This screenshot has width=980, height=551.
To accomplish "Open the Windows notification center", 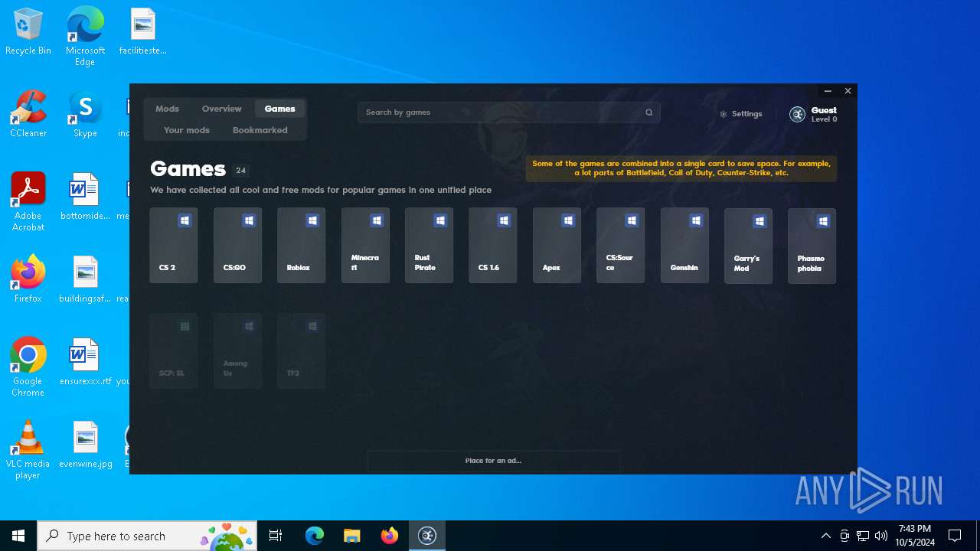I will pyautogui.click(x=955, y=536).
